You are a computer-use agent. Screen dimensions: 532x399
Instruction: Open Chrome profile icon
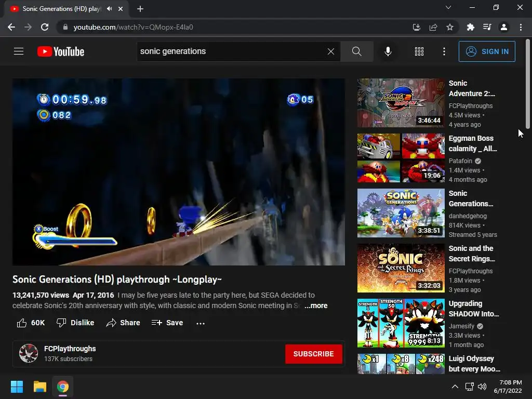pyautogui.click(x=504, y=27)
